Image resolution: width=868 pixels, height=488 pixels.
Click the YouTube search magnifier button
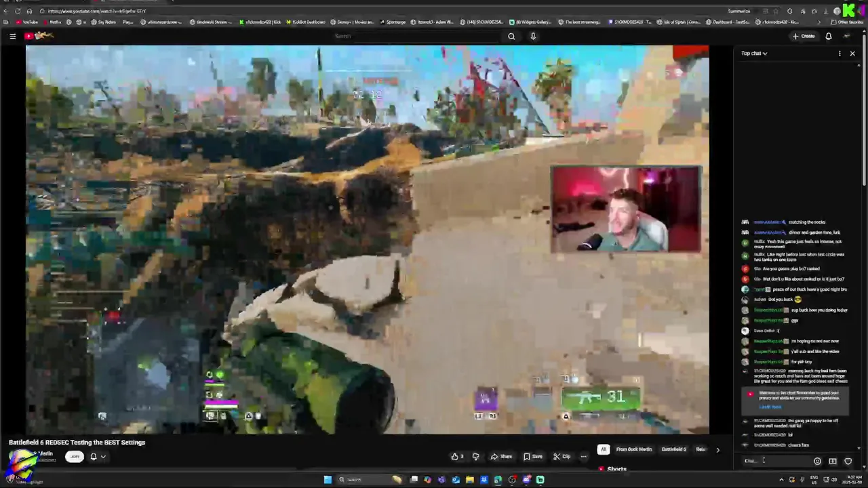click(x=511, y=36)
